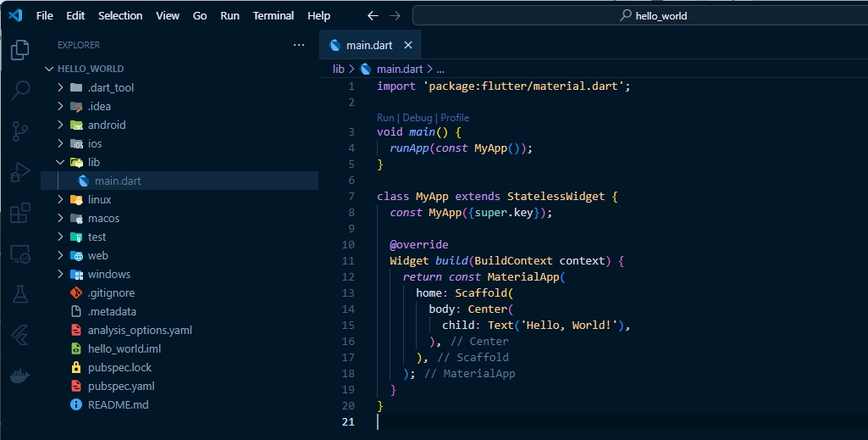This screenshot has height=440, width=868.
Task: Expand the ios folder chevron
Action: click(60, 143)
